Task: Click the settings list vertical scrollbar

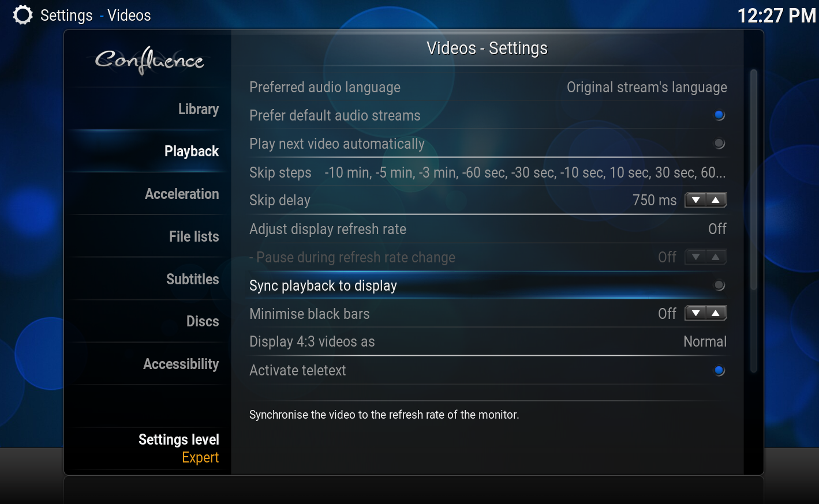Action: 753,221
